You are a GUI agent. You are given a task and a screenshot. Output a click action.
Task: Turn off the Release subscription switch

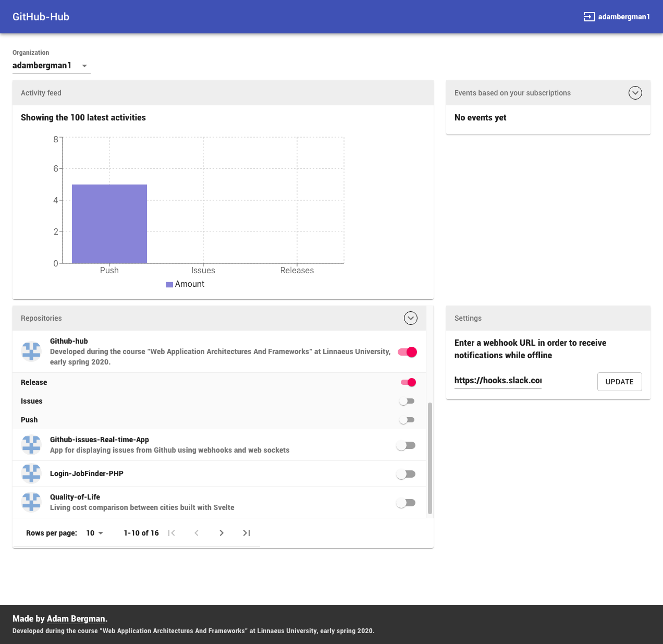point(408,382)
